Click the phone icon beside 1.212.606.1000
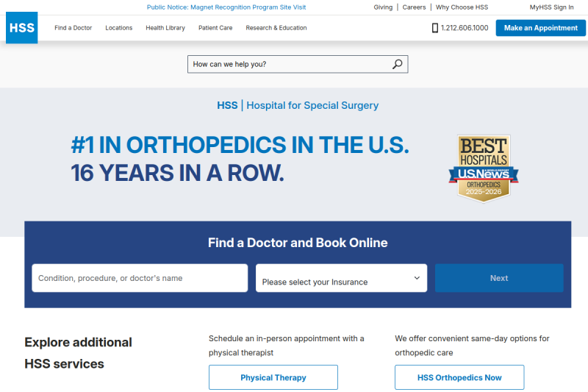The height and width of the screenshot is (392, 588). click(x=435, y=28)
